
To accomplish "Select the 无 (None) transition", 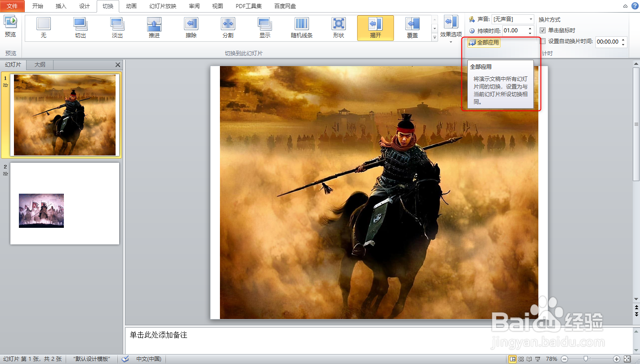I will coord(44,28).
